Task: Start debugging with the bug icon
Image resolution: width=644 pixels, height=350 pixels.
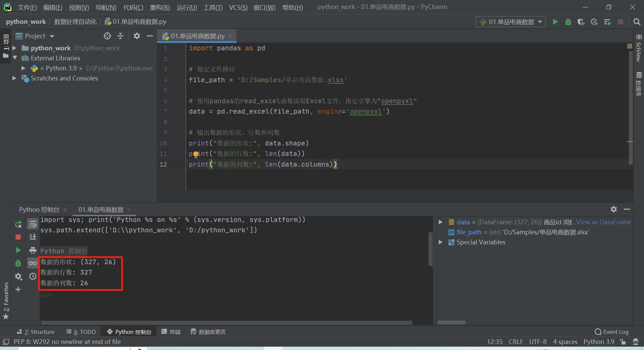Action: [568, 22]
